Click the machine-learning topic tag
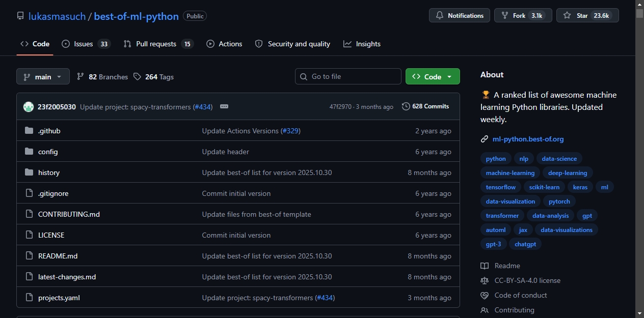This screenshot has width=644, height=318. pyautogui.click(x=510, y=173)
